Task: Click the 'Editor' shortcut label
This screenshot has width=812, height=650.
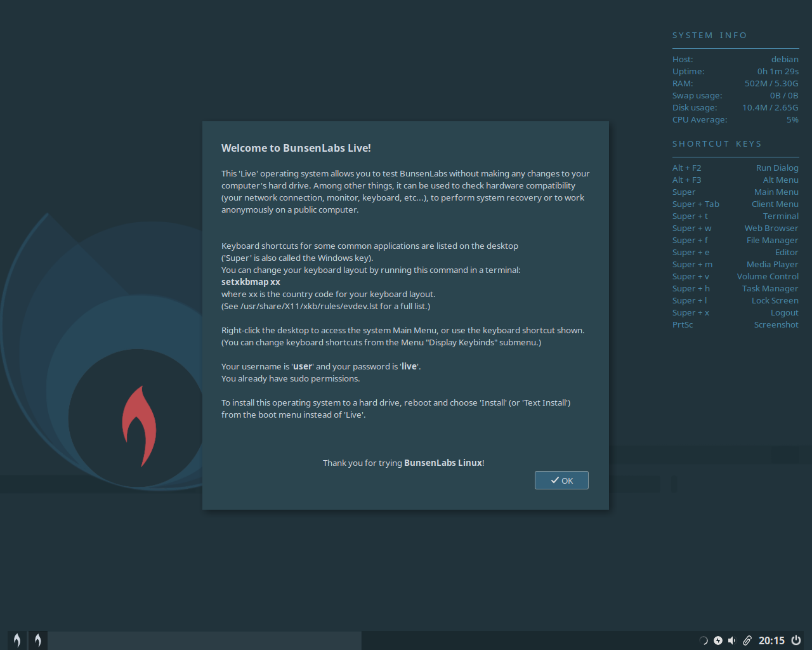Action: [x=787, y=253]
